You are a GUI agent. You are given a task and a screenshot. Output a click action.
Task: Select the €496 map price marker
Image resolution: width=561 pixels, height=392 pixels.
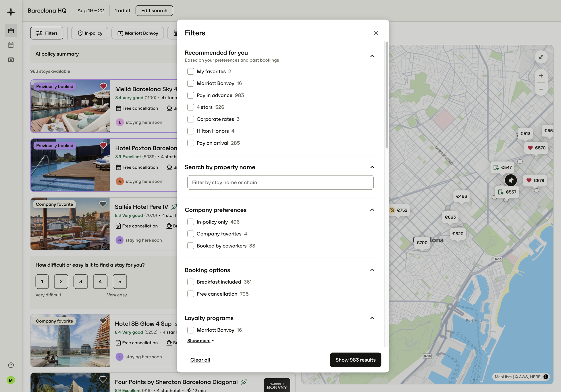click(x=461, y=196)
